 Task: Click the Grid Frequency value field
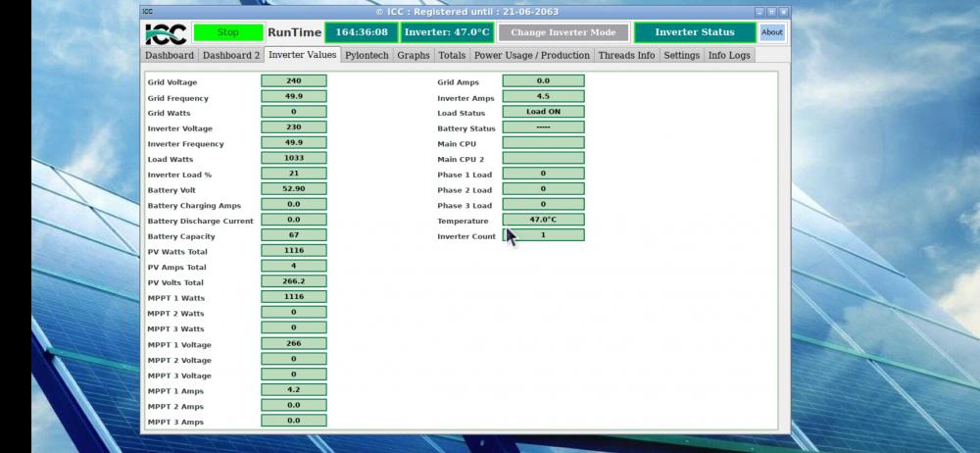294,96
